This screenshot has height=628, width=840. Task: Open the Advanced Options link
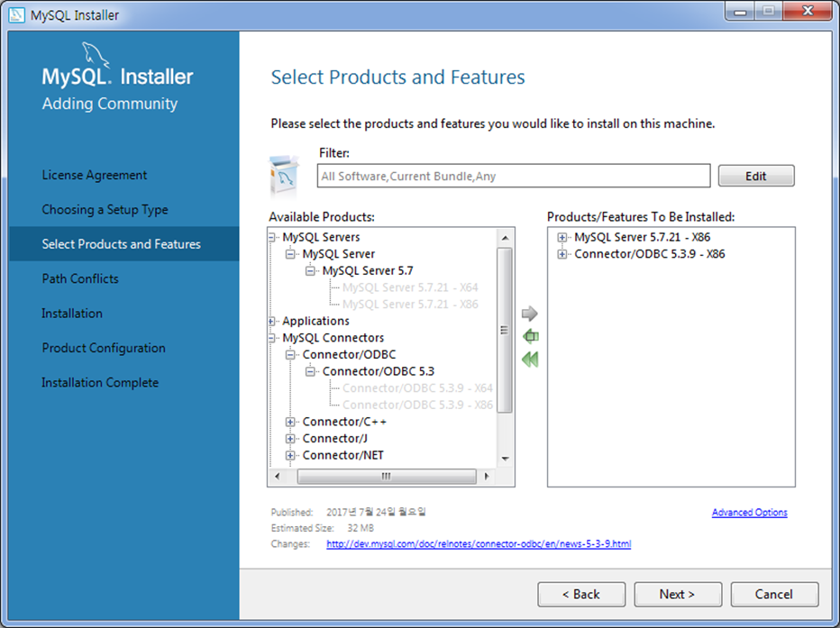coord(750,513)
